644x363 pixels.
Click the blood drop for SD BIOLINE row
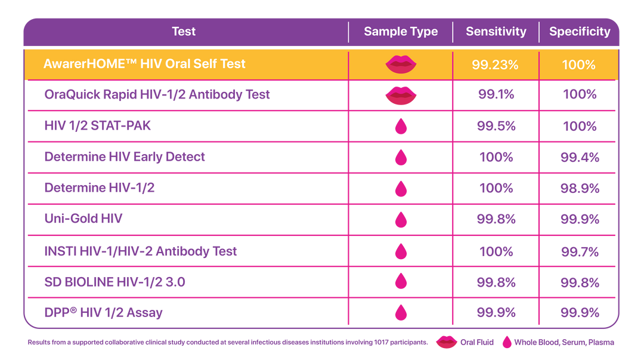401,281
